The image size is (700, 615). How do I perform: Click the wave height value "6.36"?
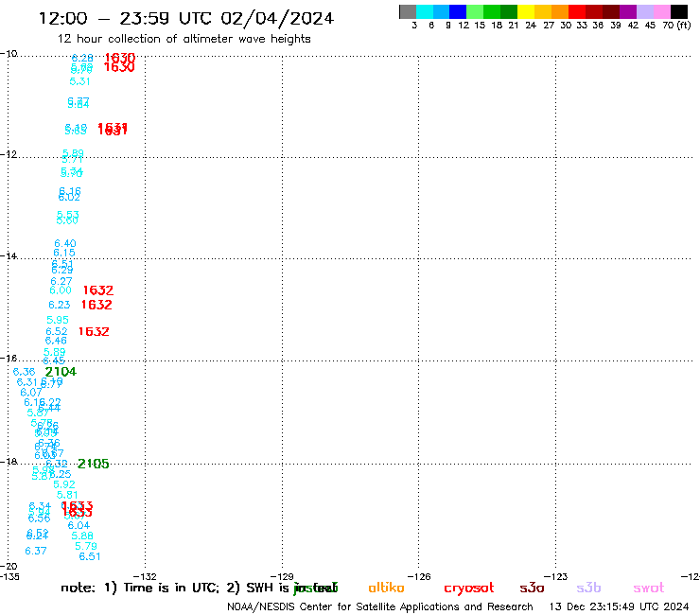coord(24,372)
